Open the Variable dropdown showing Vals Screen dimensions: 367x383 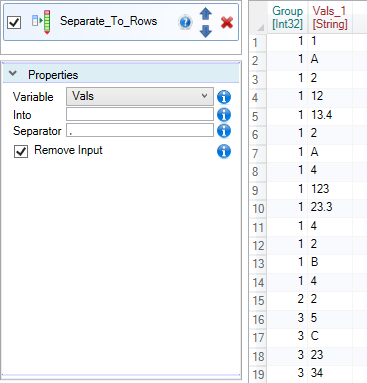click(140, 96)
